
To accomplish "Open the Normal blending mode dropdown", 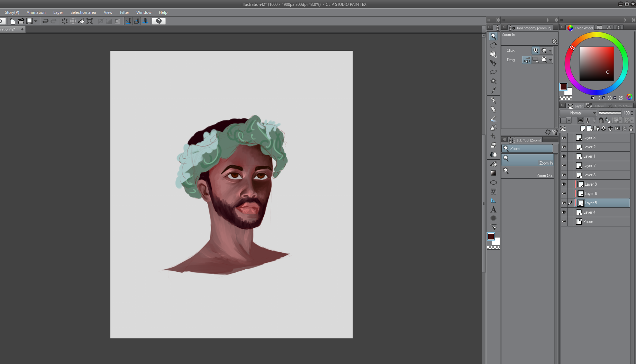I will pos(578,113).
